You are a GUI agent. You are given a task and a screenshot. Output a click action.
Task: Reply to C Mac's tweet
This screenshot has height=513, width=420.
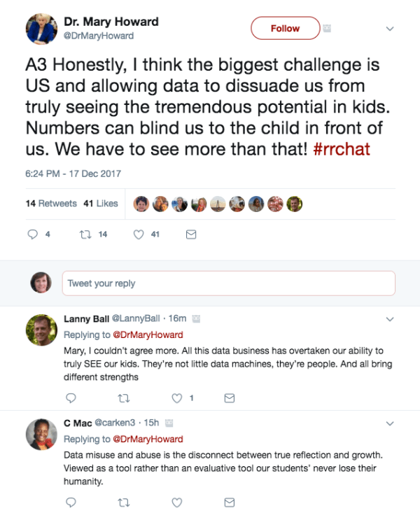[x=70, y=502]
